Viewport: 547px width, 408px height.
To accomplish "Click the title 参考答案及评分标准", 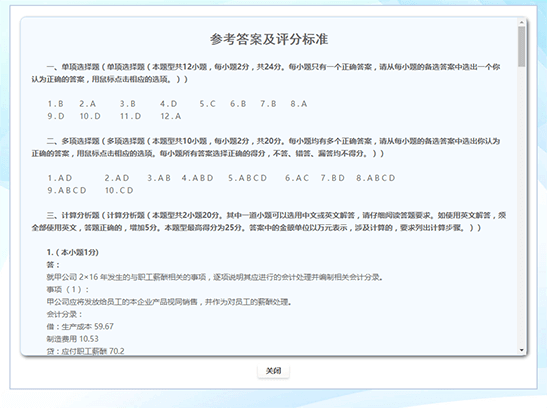I will coord(269,39).
